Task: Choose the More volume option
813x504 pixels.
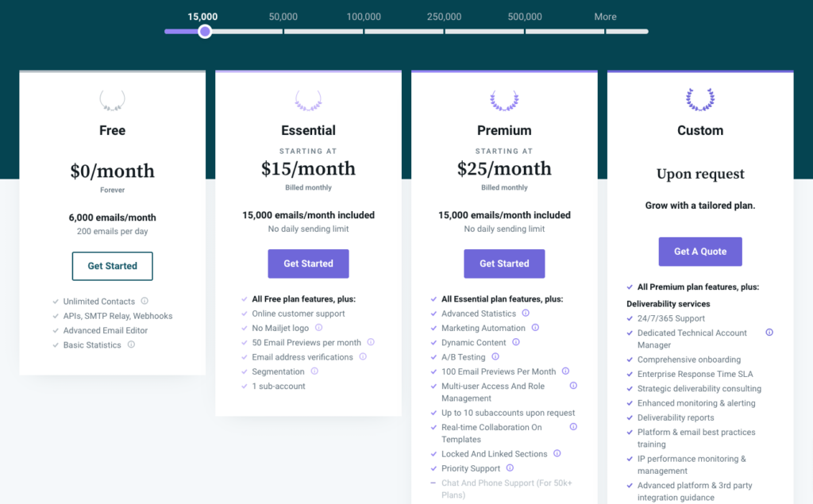Action: [x=605, y=17]
